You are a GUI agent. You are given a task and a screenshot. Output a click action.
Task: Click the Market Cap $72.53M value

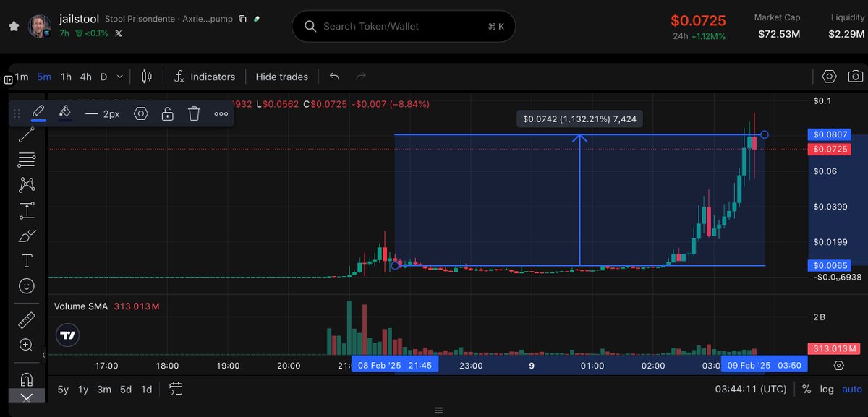778,33
